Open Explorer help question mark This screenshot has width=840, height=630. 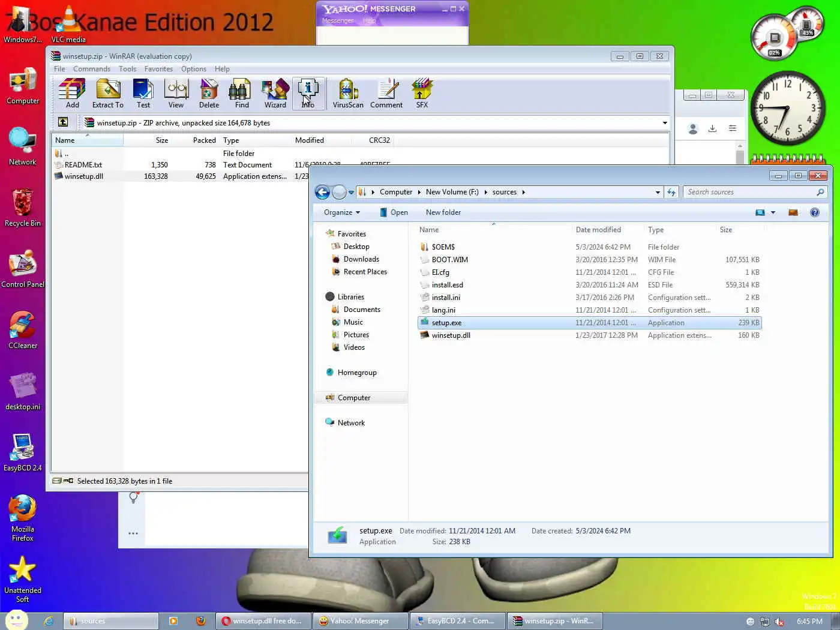pyautogui.click(x=814, y=212)
